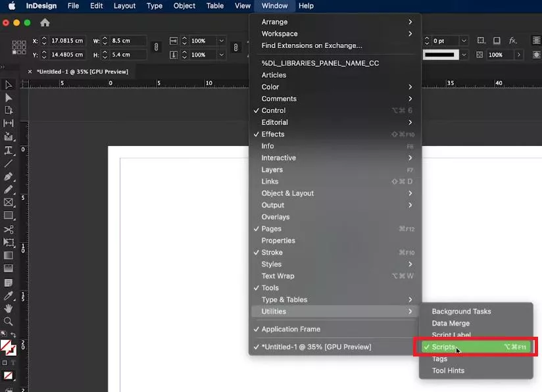Open the Effects fx icon
This screenshot has width=542, height=392.
[511, 40]
